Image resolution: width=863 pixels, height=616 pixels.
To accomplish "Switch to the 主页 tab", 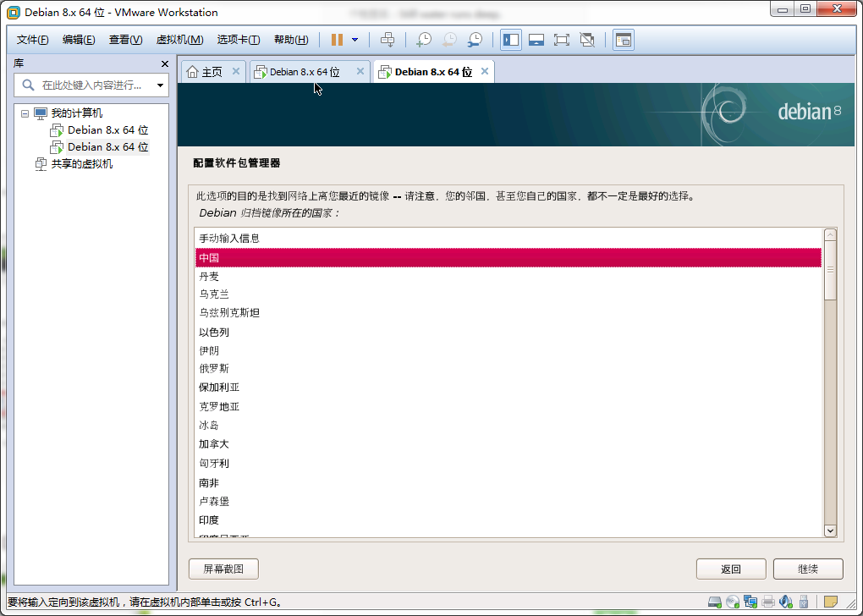I will (212, 72).
